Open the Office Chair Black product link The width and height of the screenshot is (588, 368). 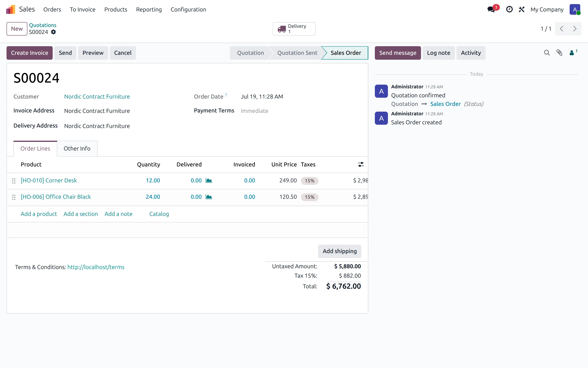pos(56,197)
